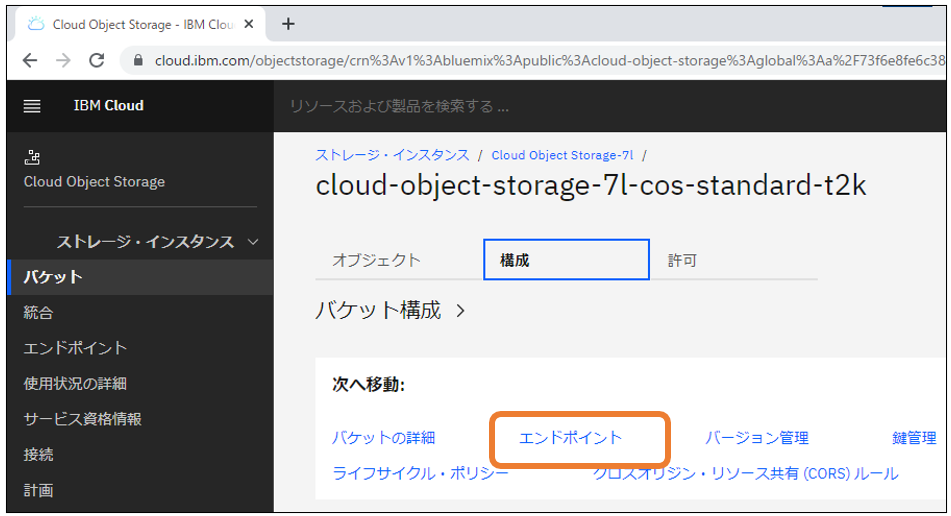
Task: Click the ストレージ・インスタンス breadcrumb link
Action: [x=392, y=155]
